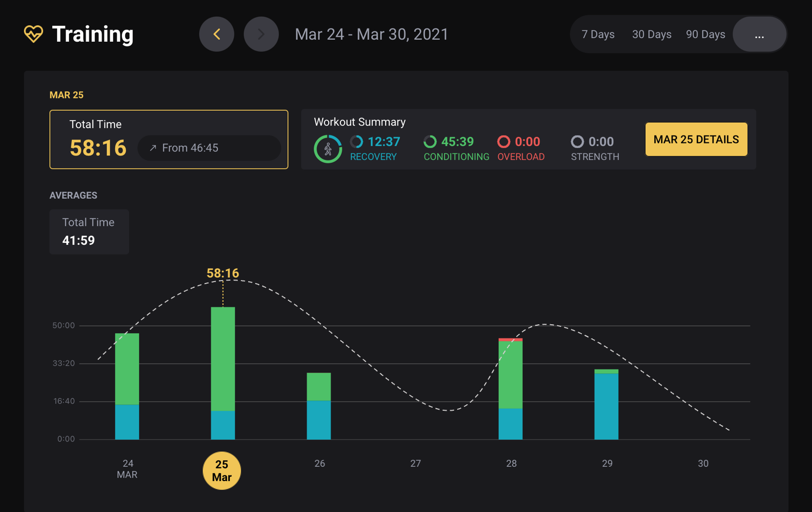Click the March 29 bar in chart
This screenshot has height=512, width=812.
(606, 405)
